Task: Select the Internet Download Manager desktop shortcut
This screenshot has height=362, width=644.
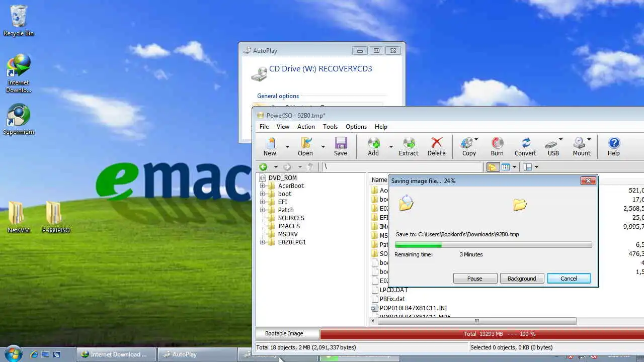Action: coord(19,73)
